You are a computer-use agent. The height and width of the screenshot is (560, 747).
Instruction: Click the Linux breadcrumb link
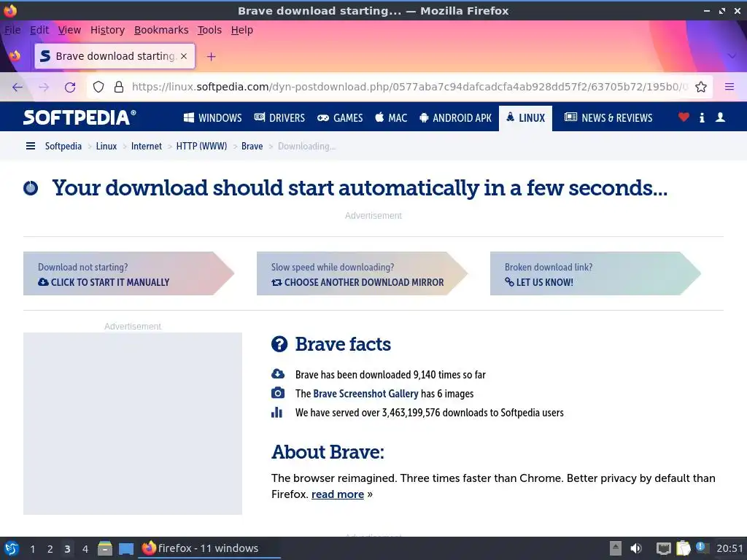pos(107,146)
